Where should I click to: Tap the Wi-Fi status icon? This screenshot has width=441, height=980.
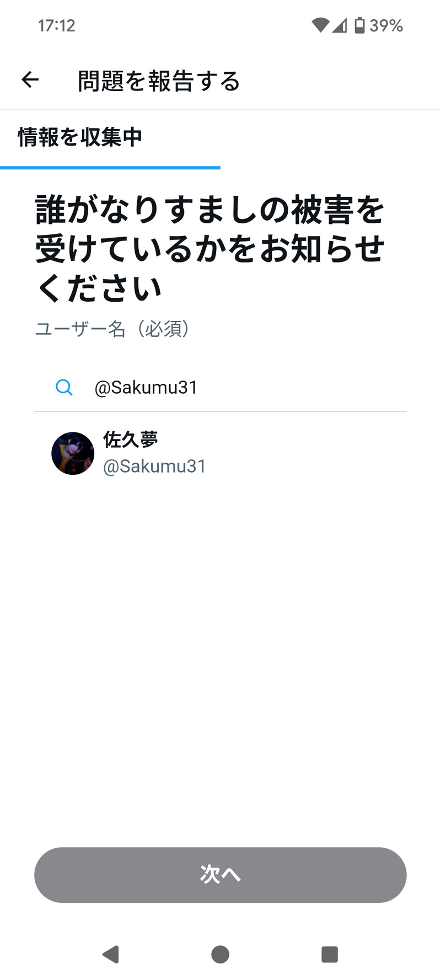320,25
